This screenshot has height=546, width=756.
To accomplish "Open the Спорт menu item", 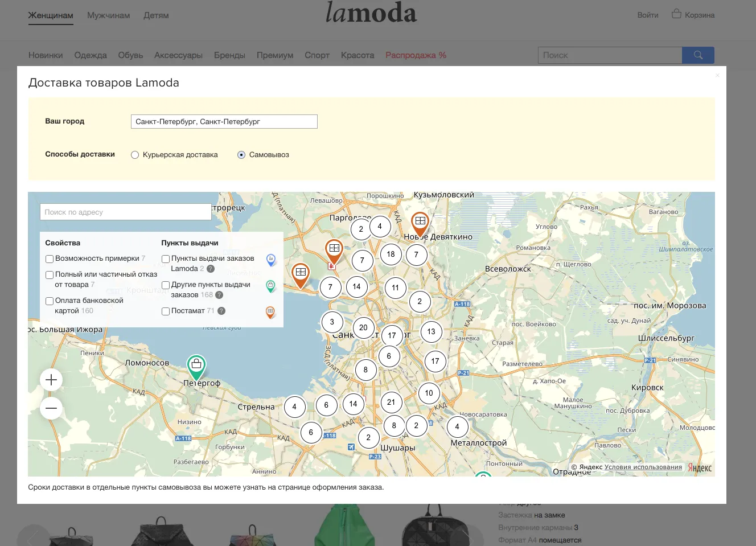I will point(317,55).
